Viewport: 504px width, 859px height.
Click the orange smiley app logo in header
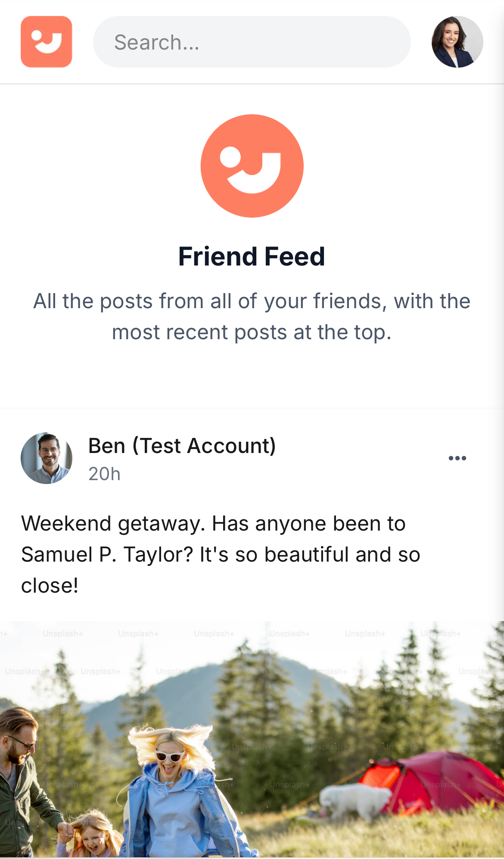(47, 42)
